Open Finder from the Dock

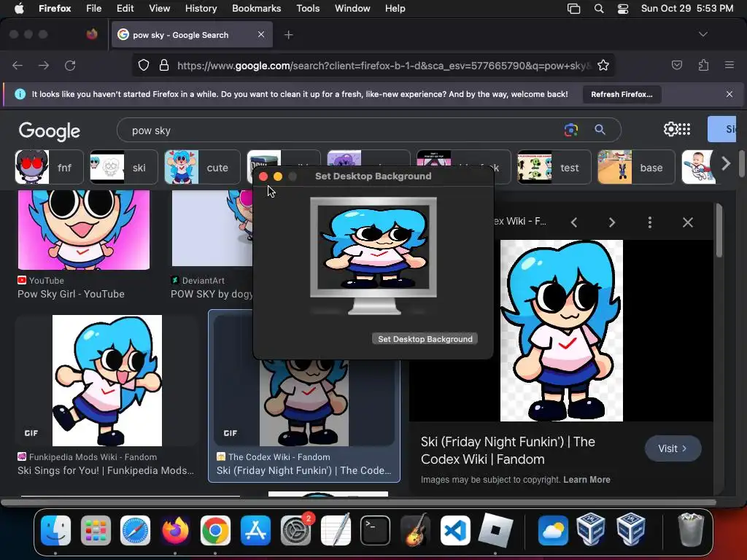[55, 530]
